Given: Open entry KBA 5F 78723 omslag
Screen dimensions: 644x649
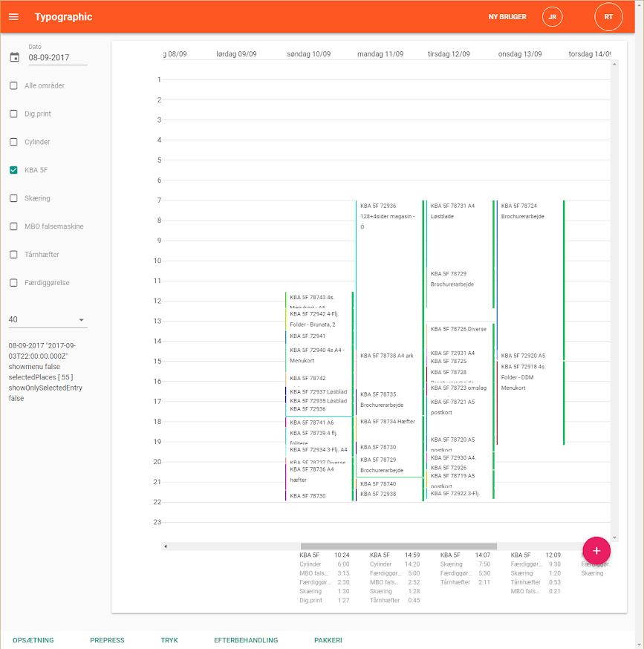Looking at the screenshot, I should (459, 389).
